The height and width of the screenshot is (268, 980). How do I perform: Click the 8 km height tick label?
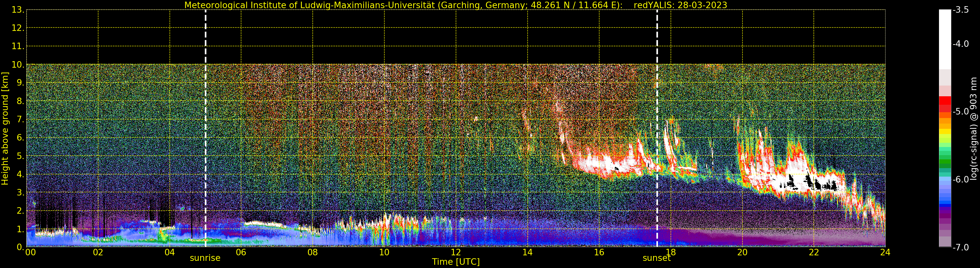click(20, 101)
